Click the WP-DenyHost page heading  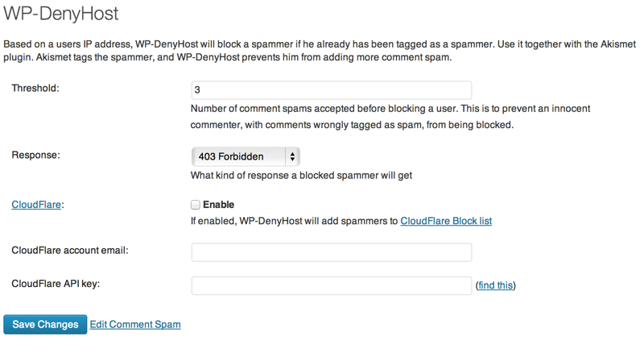(x=61, y=14)
